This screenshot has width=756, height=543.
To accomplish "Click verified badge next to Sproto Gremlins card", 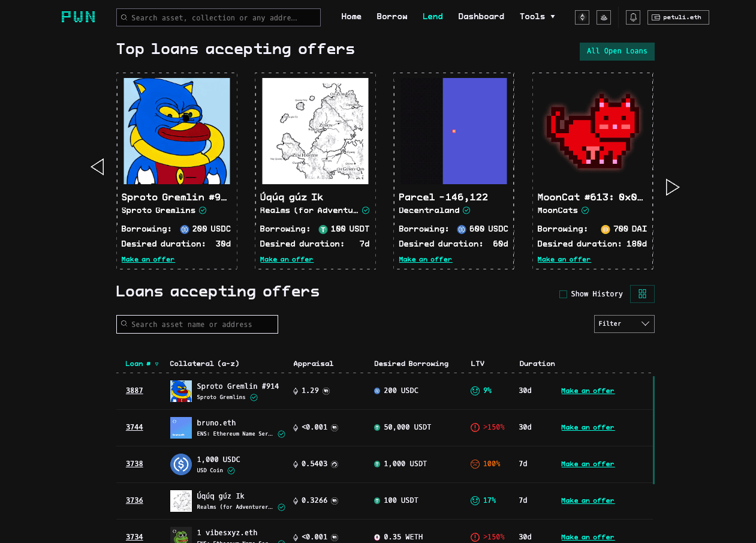I will [x=203, y=211].
